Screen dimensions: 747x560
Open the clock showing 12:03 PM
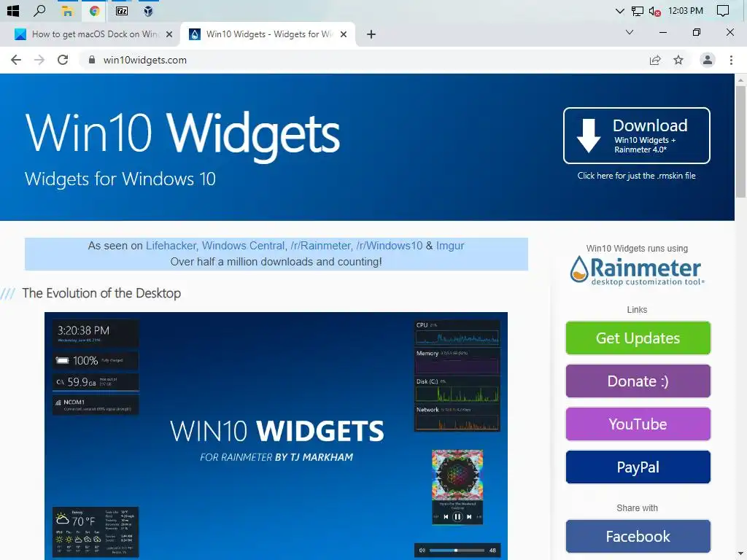pos(686,10)
